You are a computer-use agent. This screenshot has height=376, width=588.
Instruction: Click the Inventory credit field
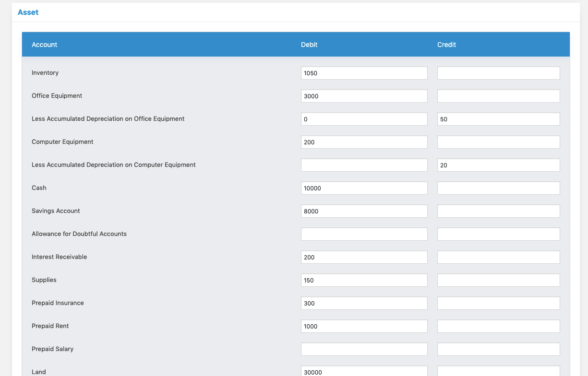tap(498, 73)
